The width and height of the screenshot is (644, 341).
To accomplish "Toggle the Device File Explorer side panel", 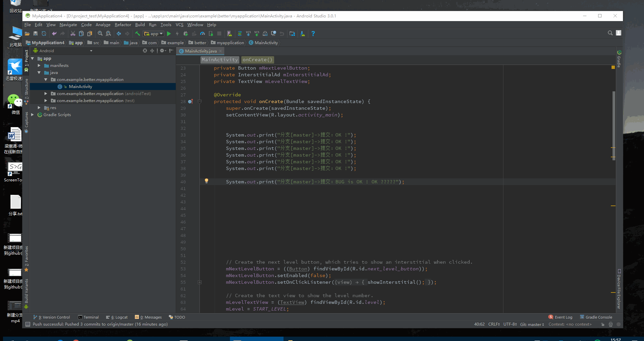I will pos(619,289).
